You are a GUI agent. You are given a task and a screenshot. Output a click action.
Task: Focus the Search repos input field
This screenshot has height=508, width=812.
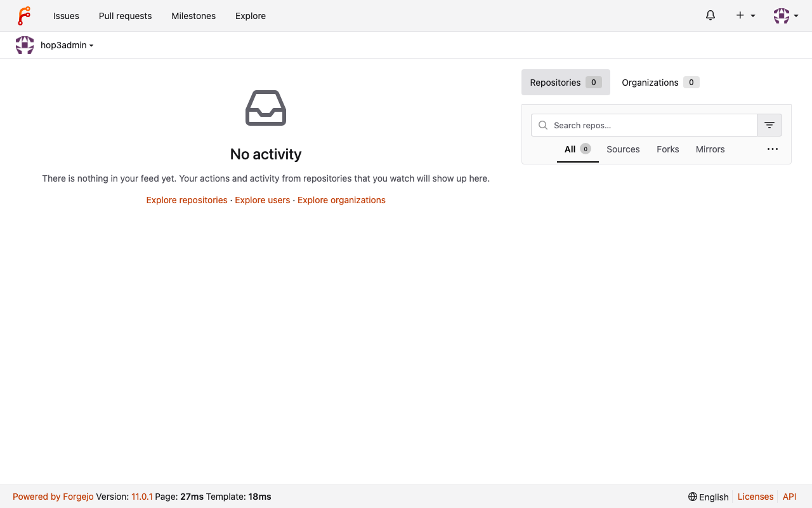644,125
